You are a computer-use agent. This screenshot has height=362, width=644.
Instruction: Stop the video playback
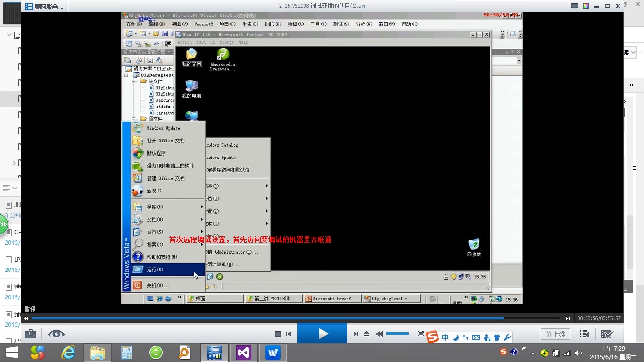(278, 334)
